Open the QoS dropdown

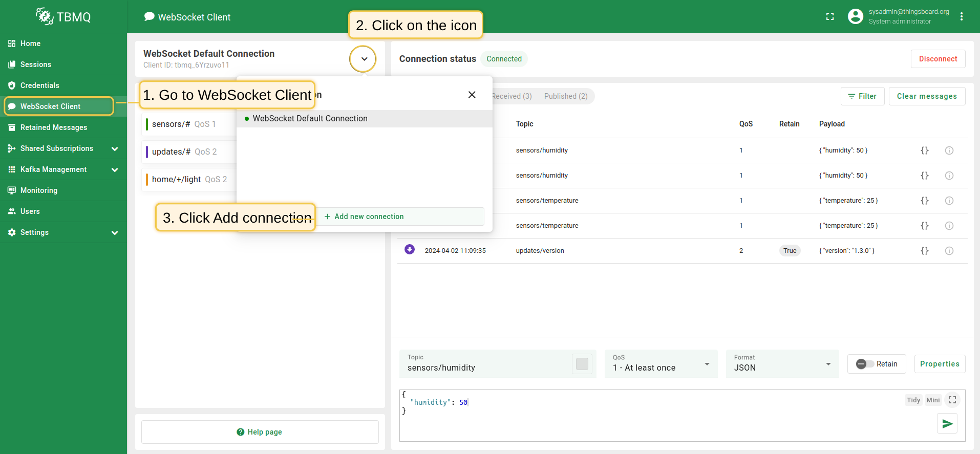pos(661,364)
